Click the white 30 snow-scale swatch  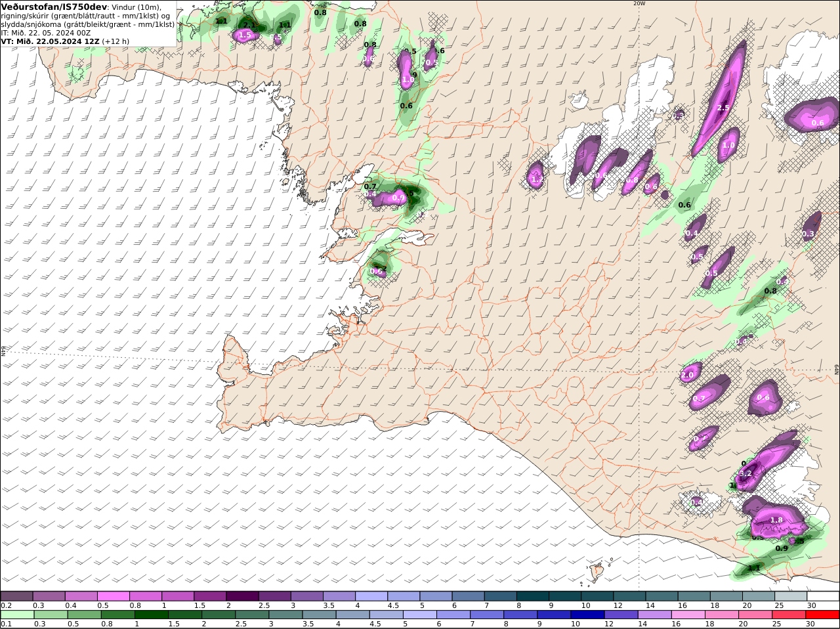[x=824, y=596]
